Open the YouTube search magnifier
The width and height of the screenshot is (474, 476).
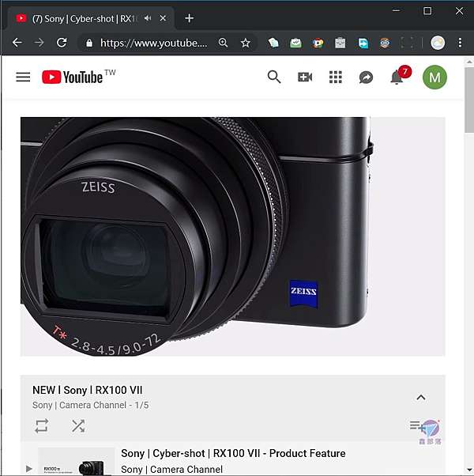tap(274, 77)
